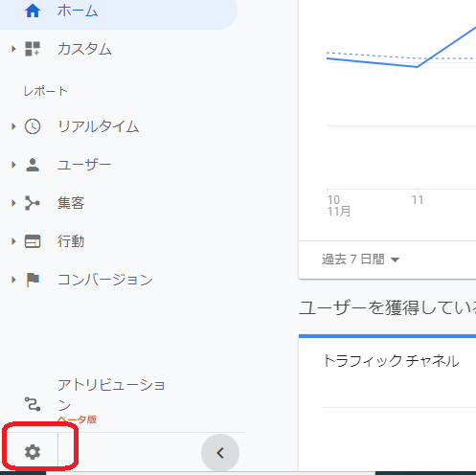Screen dimensions: 476x475
Task: Click the Acquisition branching arrows icon
Action: [x=33, y=203]
